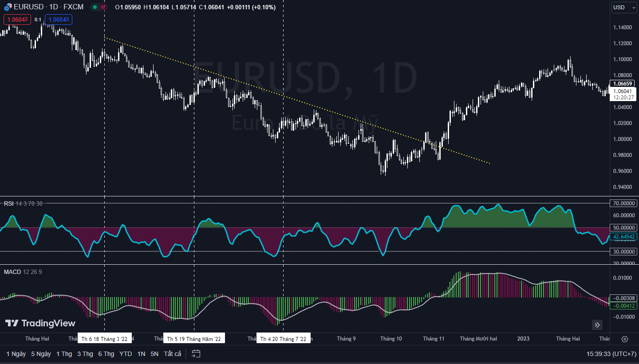The height and width of the screenshot is (364, 639).
Task: Select the 5N time range
Action: [x=154, y=354]
